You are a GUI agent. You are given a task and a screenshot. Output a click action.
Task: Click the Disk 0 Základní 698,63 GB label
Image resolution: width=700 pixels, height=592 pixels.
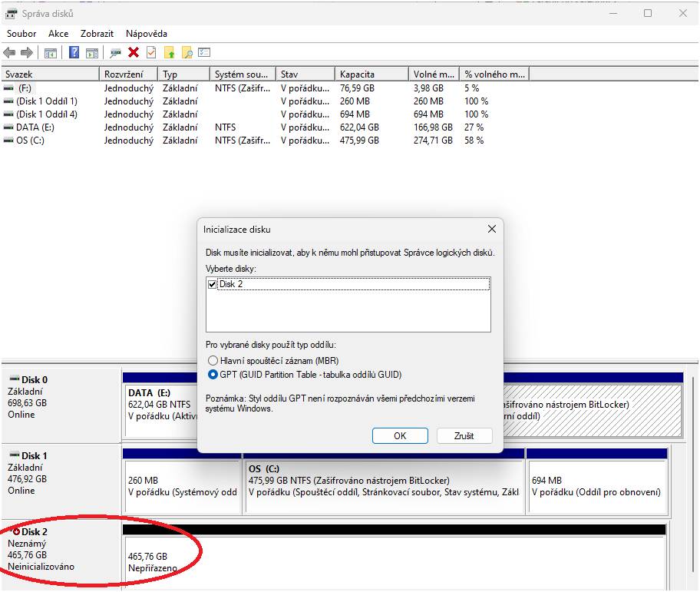point(61,405)
